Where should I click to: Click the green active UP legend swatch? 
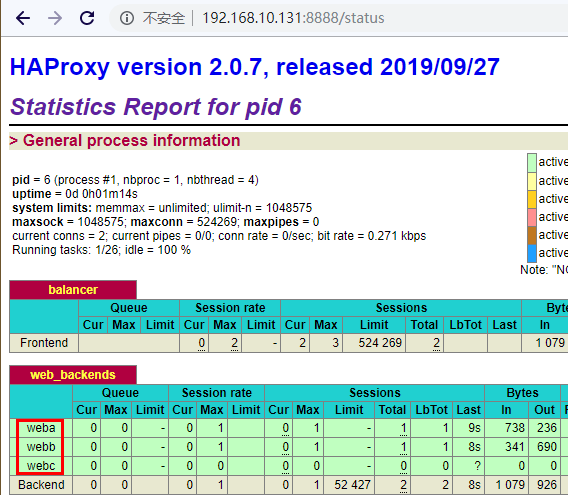click(x=531, y=163)
